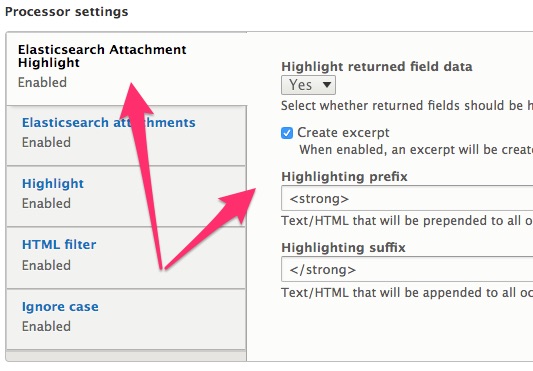
Task: Click the collapsed tab strip below Ignore case
Action: 126,356
